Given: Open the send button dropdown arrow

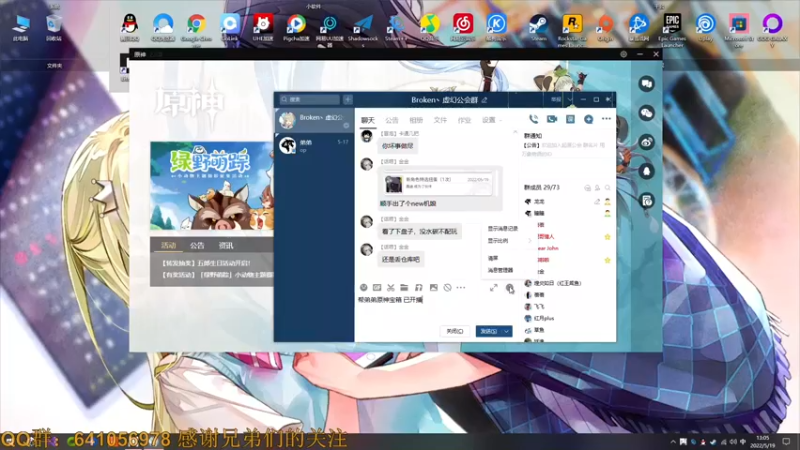Looking at the screenshot, I should click(x=507, y=331).
